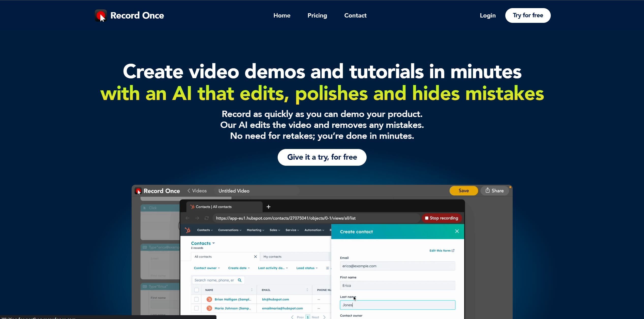644x319 pixels.
Task: Click the Record Once logo icon
Action: (101, 15)
